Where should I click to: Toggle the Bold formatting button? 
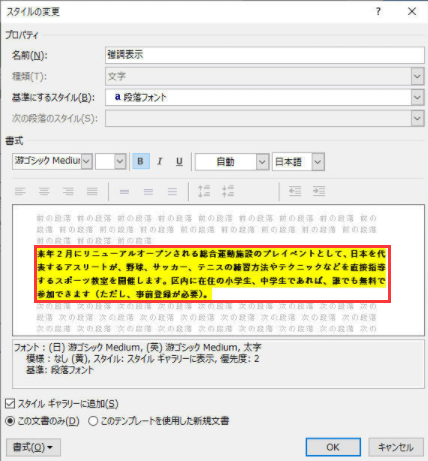tap(141, 161)
